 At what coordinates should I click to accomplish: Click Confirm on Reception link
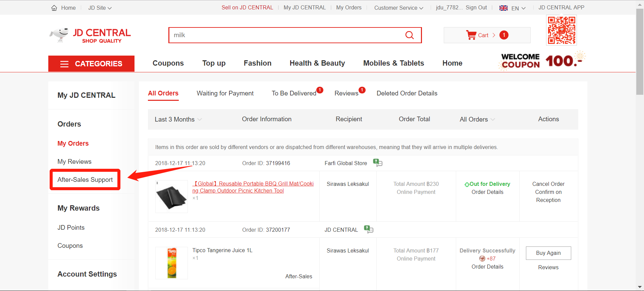pos(548,196)
